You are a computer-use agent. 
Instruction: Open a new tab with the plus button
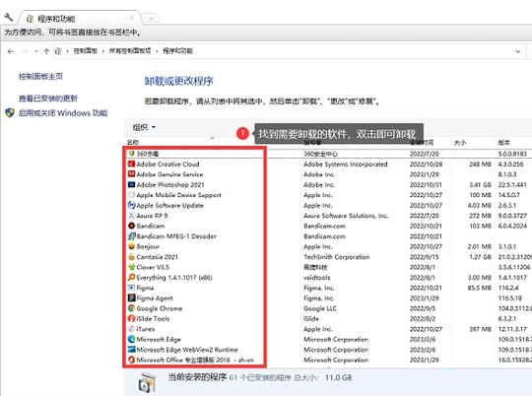click(x=152, y=19)
